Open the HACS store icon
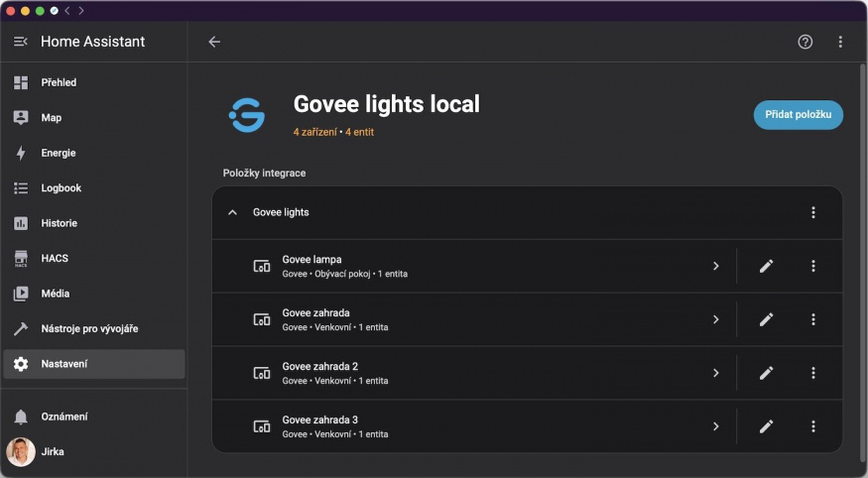The height and width of the screenshot is (478, 868). coord(21,259)
